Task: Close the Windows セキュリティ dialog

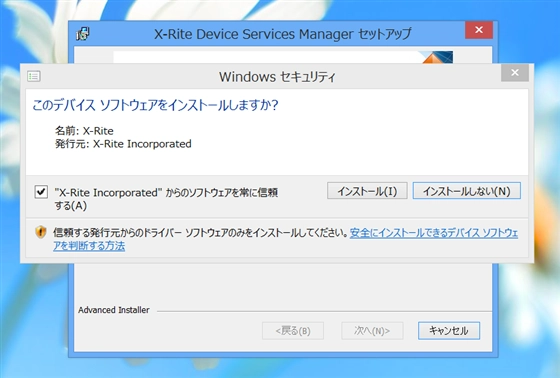Action: click(x=515, y=73)
